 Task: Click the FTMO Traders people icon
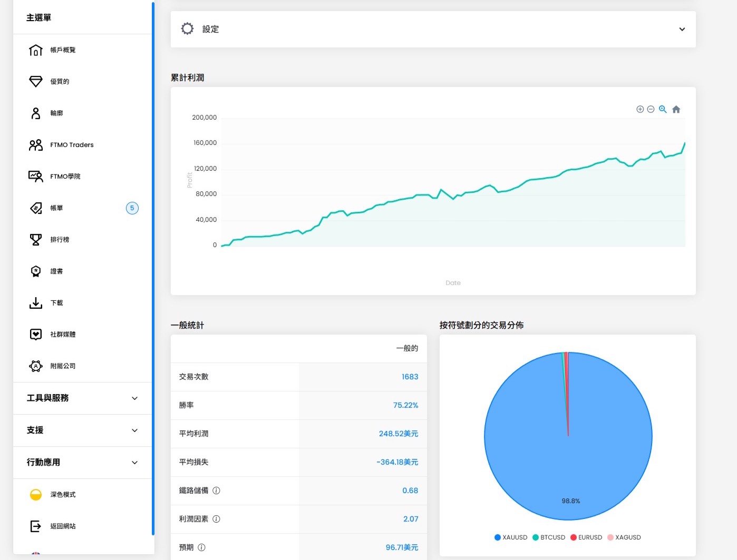36,145
